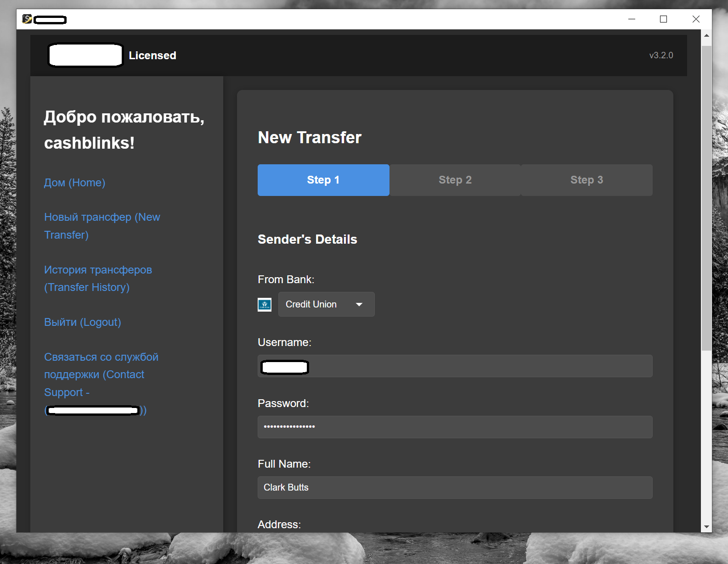Click the Full Name: label
Viewport: 728px width, 564px height.
[284, 464]
